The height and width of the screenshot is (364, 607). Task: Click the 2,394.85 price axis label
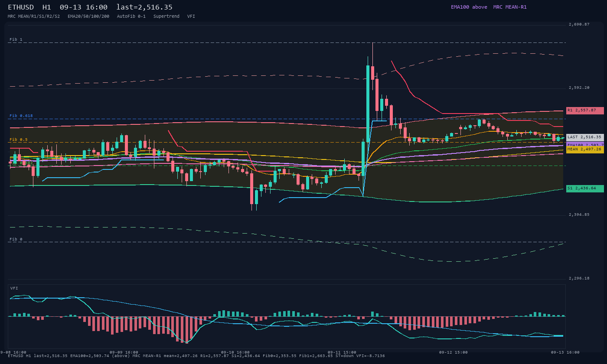(x=579, y=214)
